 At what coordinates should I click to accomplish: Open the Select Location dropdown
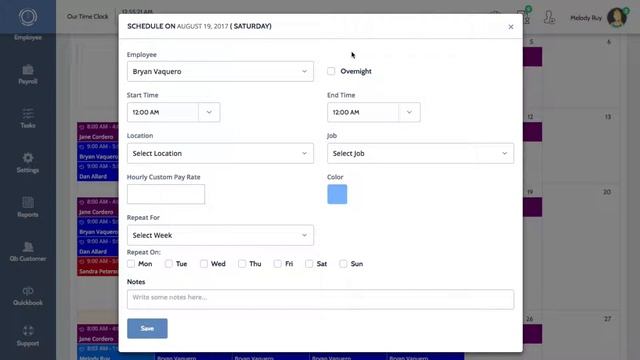[220, 153]
